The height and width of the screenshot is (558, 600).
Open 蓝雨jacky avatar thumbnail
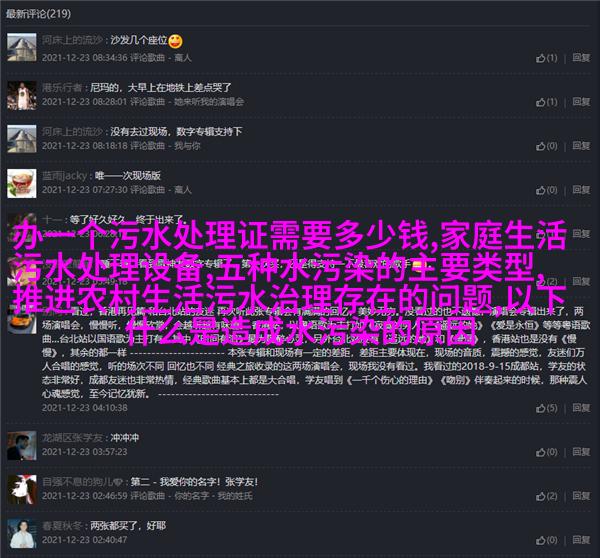click(22, 183)
